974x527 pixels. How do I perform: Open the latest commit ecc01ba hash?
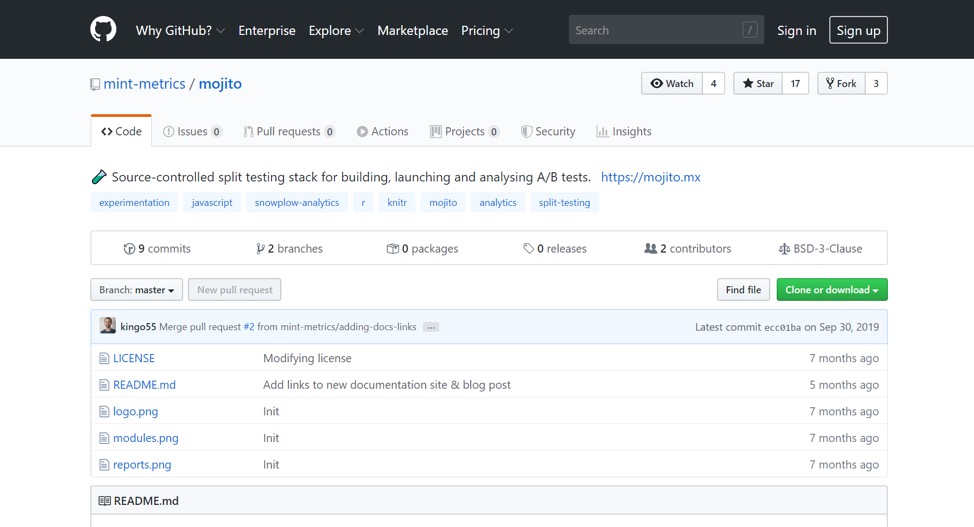(x=782, y=328)
